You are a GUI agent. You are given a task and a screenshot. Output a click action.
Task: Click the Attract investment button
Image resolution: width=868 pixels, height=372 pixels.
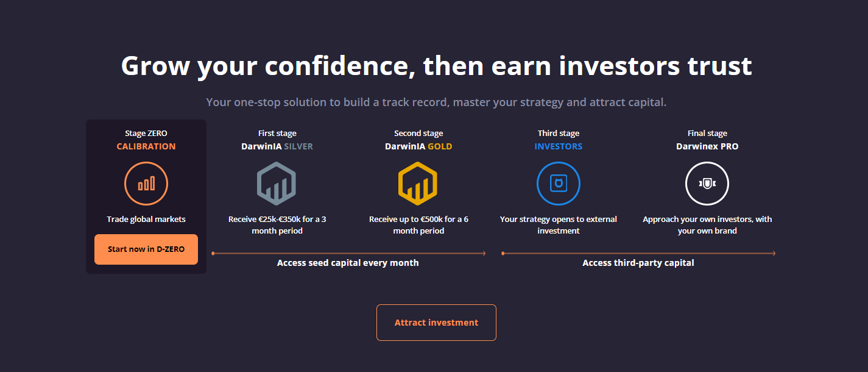(x=436, y=323)
